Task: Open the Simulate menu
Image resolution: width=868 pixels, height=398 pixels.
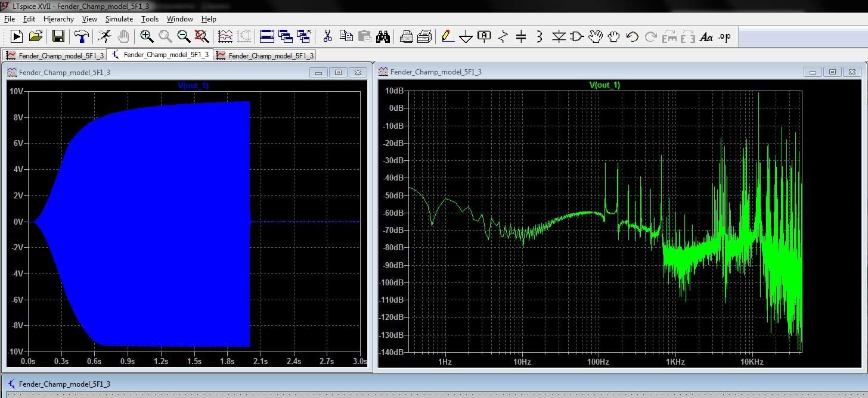Action: [x=119, y=19]
